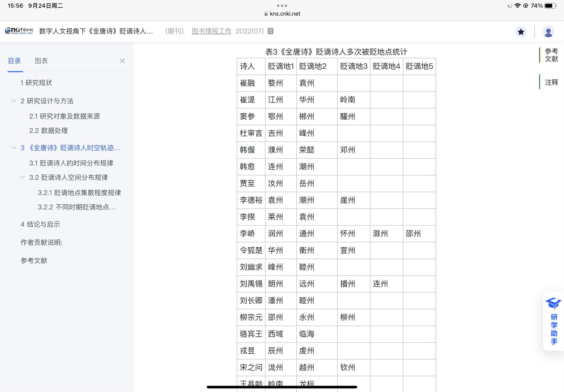The width and height of the screenshot is (564, 392).
Task: Click the 崖州 table cell
Action: tap(353, 200)
